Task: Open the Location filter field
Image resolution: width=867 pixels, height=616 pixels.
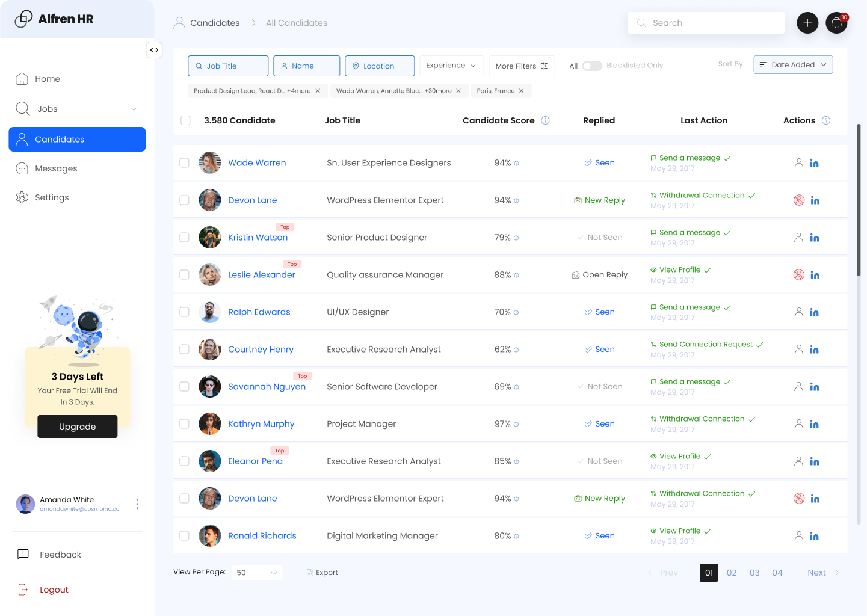Action: point(380,66)
